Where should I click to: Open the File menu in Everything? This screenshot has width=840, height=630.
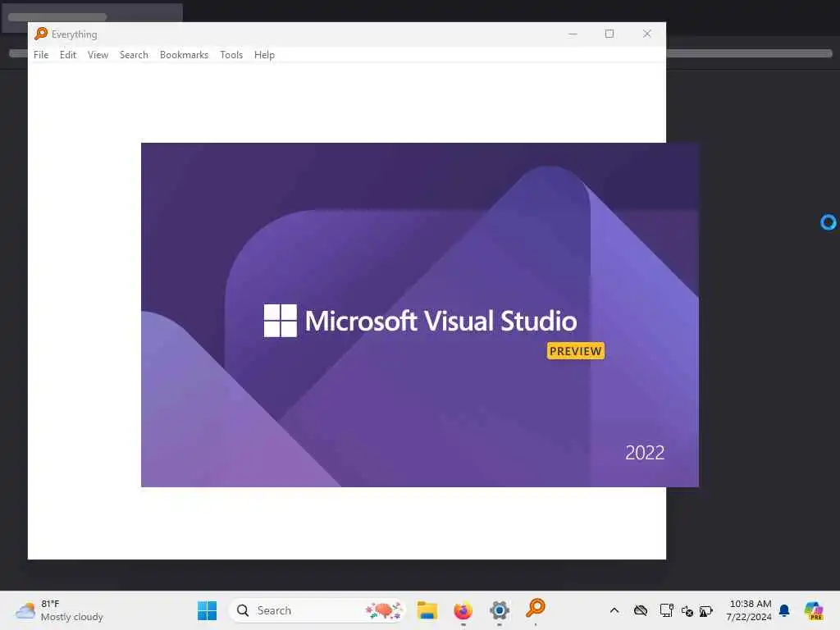41,55
